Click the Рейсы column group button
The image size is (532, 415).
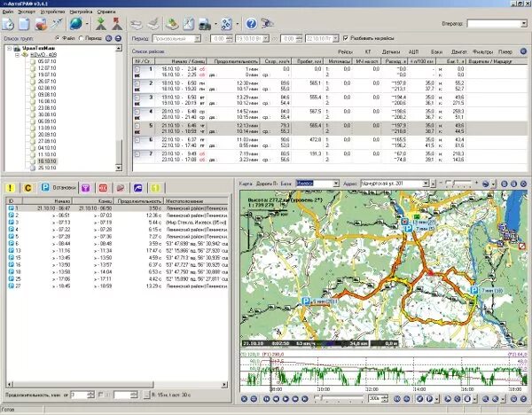(x=345, y=52)
